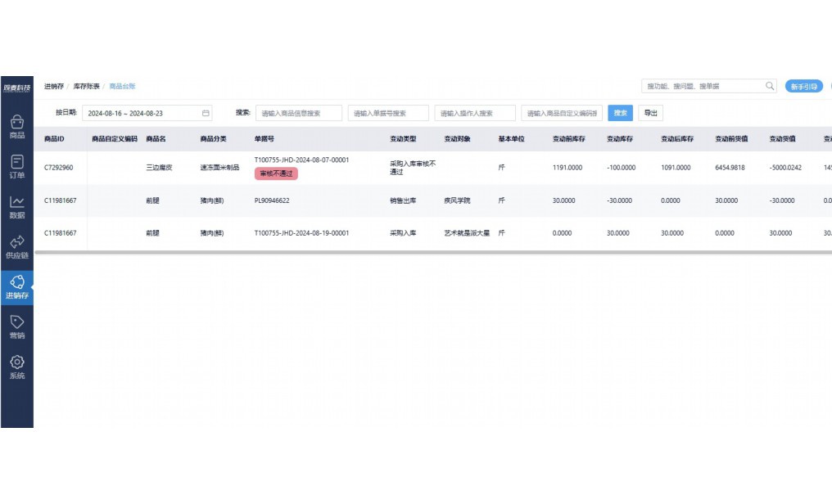This screenshot has width=832, height=504.
Task: Click the 基本单位 column header
Action: (512, 139)
